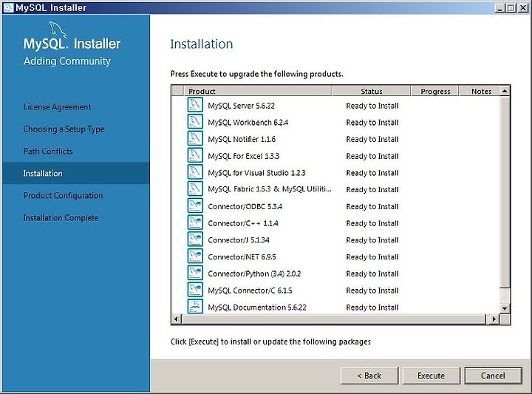The width and height of the screenshot is (532, 394).
Task: Click the Connector/ODBC 5.3.4 icon
Action: click(195, 206)
